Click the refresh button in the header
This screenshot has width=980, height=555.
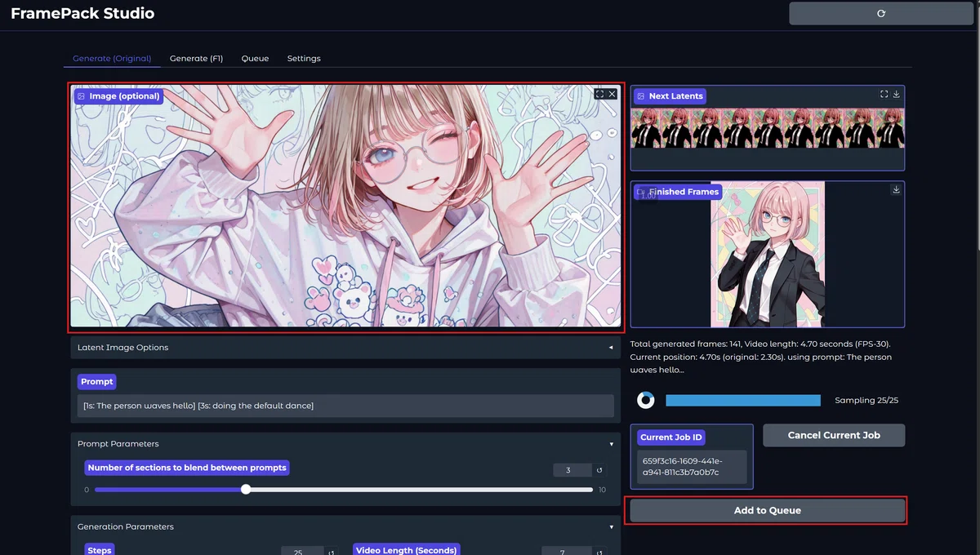pos(880,14)
